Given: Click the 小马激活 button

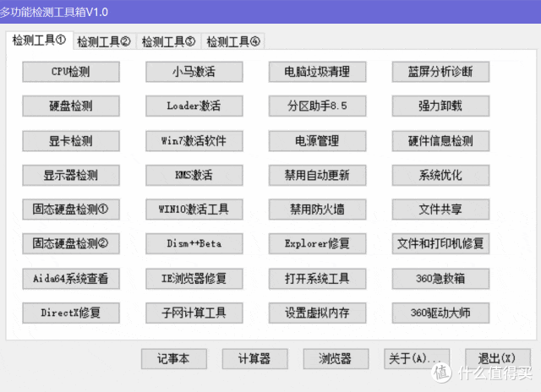Looking at the screenshot, I should point(194,72).
